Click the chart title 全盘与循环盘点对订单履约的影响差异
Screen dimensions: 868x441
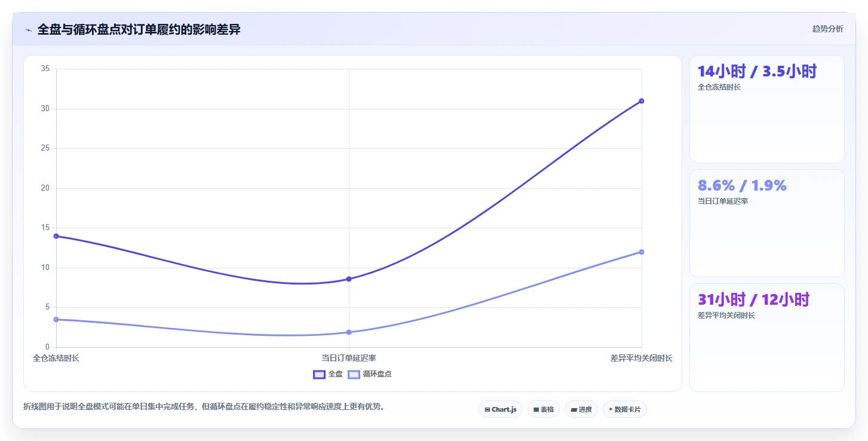139,29
